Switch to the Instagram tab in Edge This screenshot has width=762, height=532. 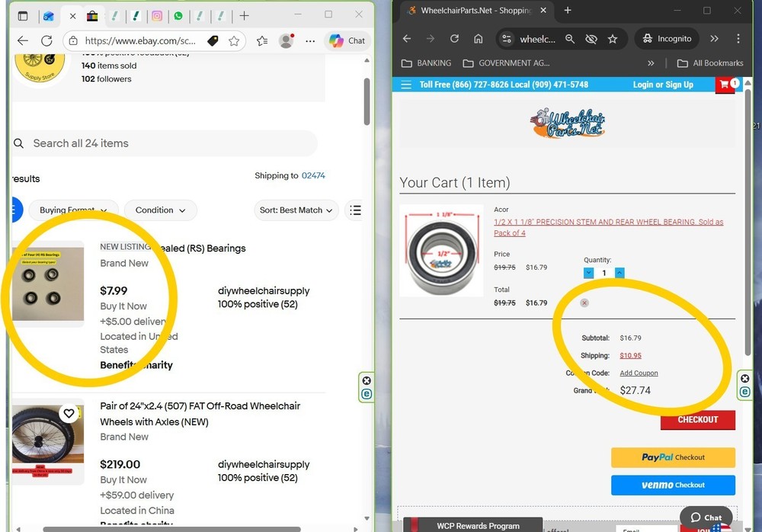157,16
